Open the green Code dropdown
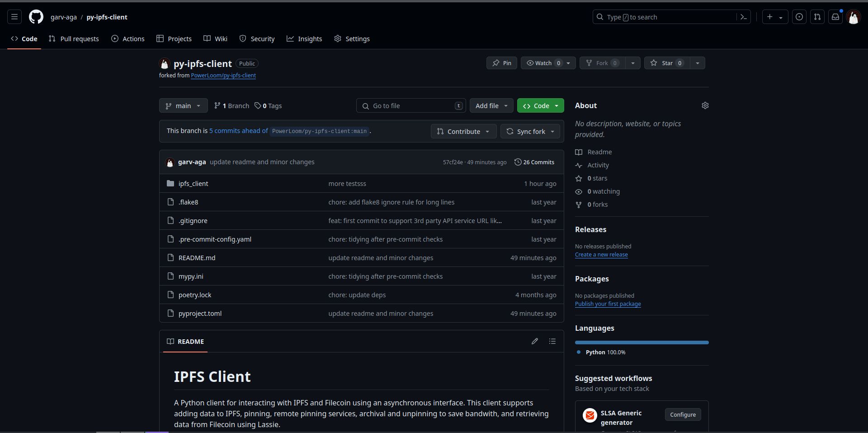This screenshot has height=433, width=868. coord(540,105)
